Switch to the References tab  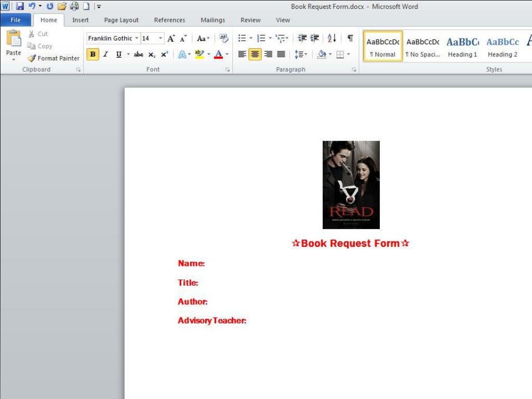coord(170,20)
